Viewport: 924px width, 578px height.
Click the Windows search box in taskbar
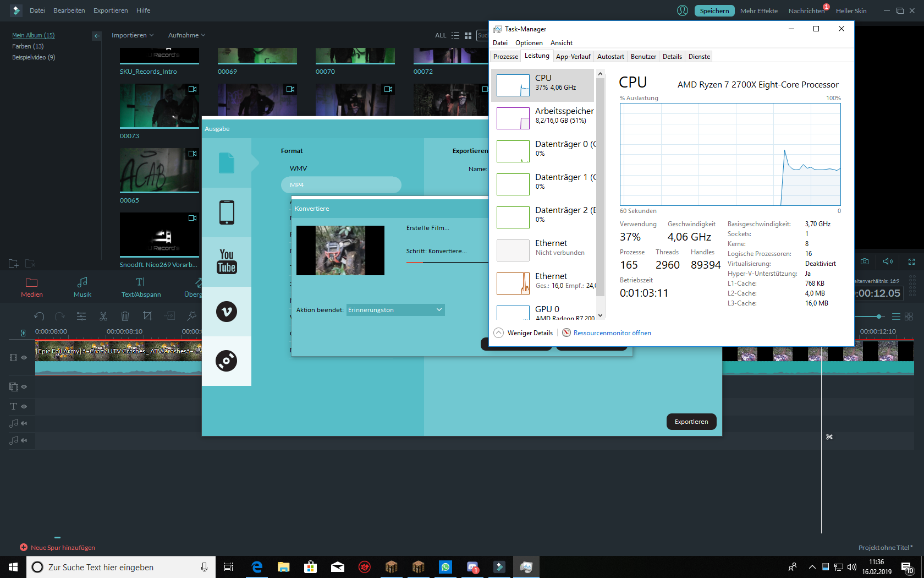pyautogui.click(x=121, y=567)
